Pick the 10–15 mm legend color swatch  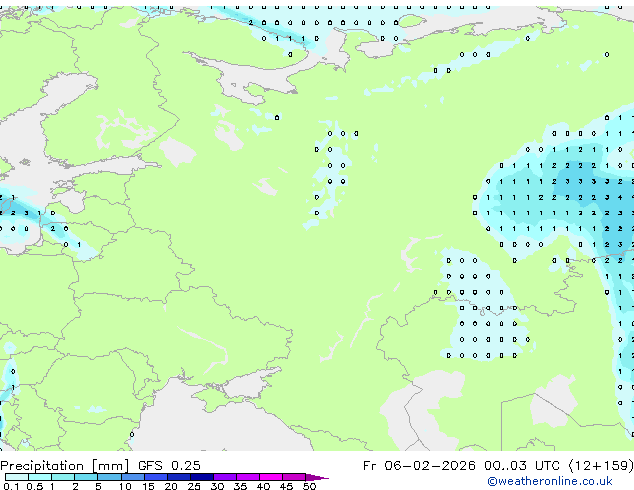pos(133,477)
